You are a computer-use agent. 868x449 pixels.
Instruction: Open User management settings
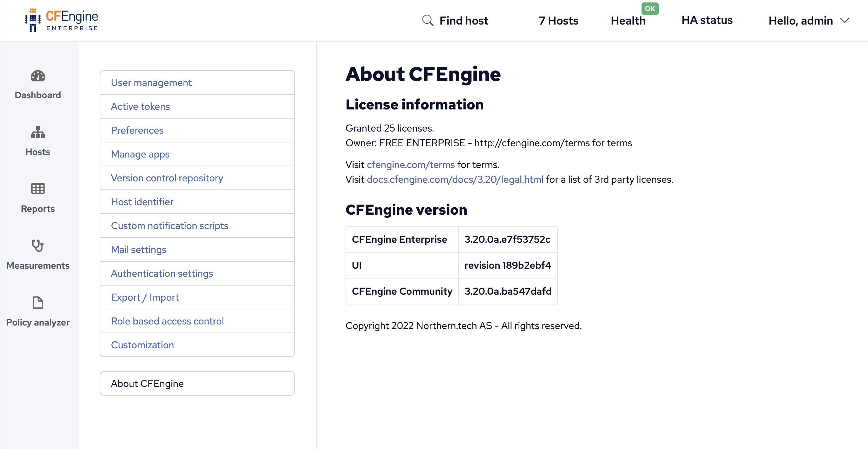(151, 82)
